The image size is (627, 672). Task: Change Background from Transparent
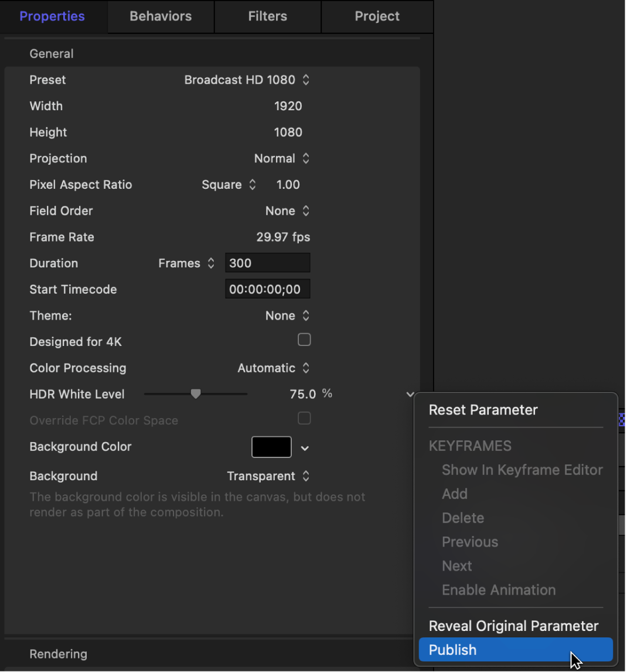pyautogui.click(x=268, y=476)
